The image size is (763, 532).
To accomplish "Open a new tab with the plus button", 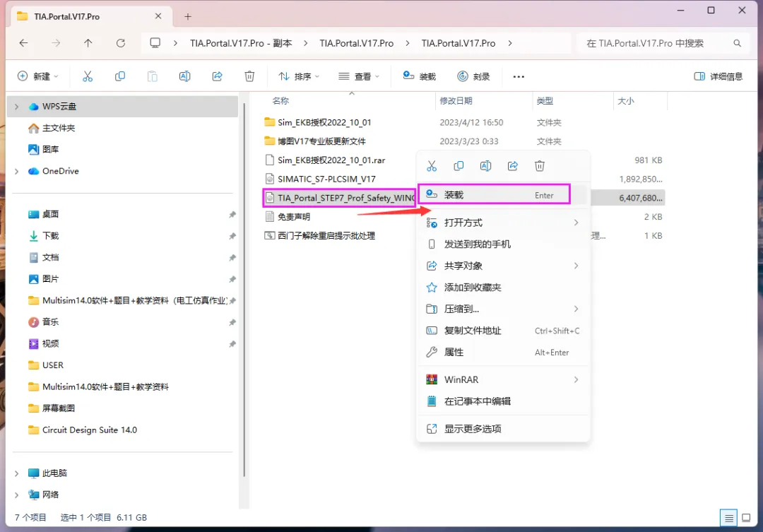I will click(188, 16).
